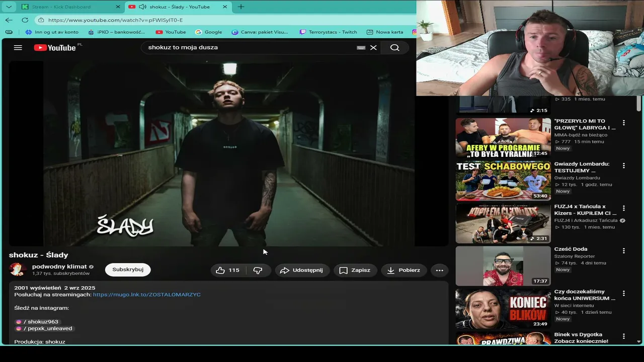This screenshot has height=362, width=644.
Task: Open shokuz963 Instagram link
Action: pyautogui.click(x=38, y=322)
